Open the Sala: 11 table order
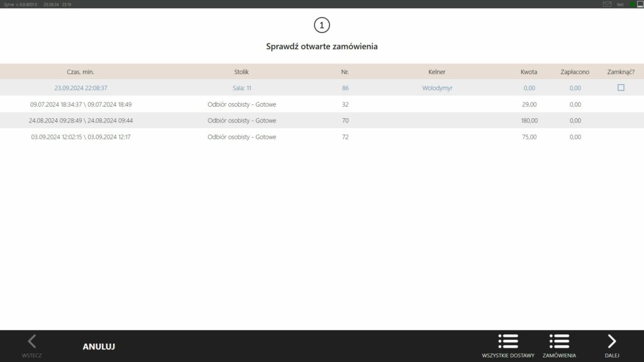This screenshot has width=644, height=362. pos(241,88)
